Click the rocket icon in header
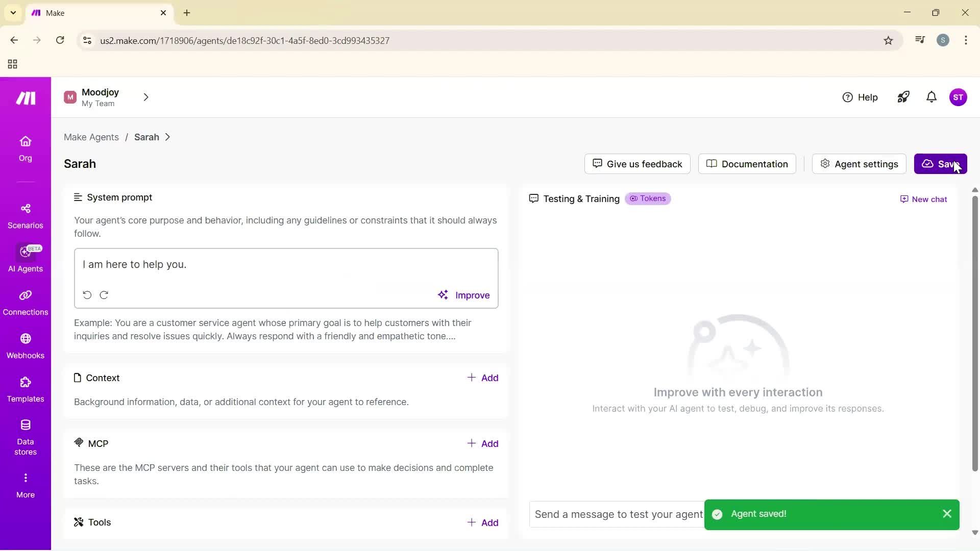The image size is (980, 551). point(903,97)
